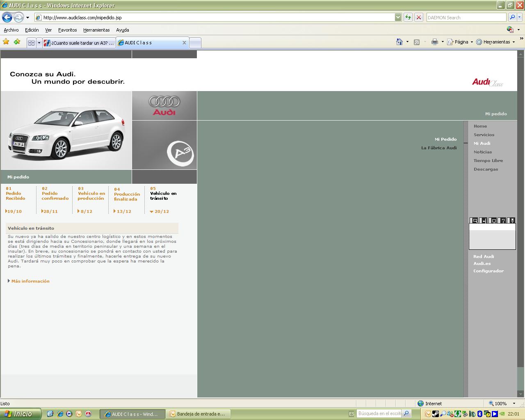525x420 pixels.
Task: Click the DAEMON Search input box
Action: click(466, 17)
